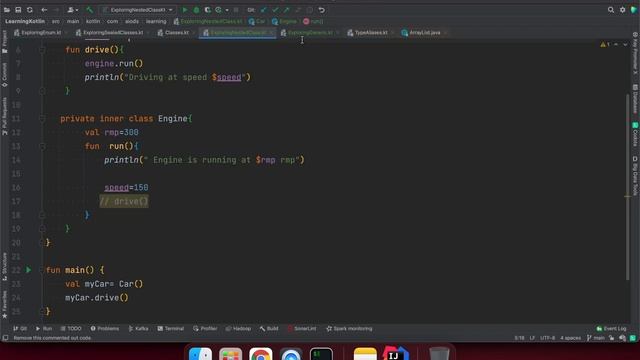Click the LF line separator indicator

tap(532, 338)
